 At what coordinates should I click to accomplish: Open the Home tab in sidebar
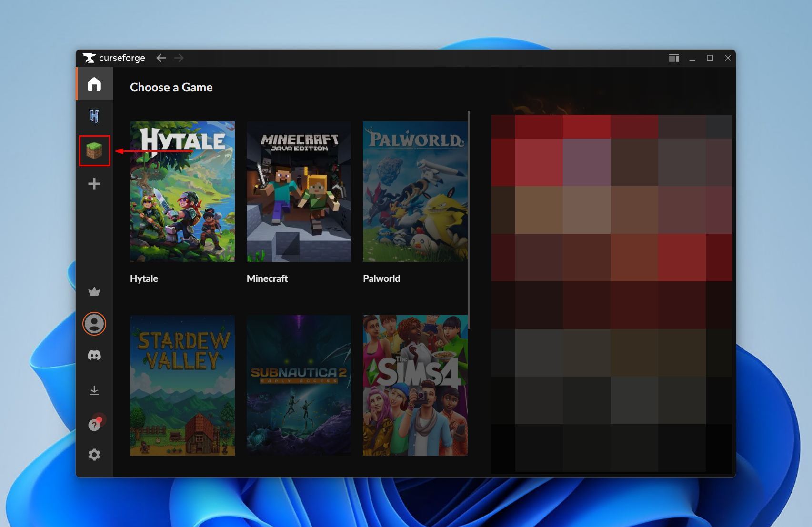pyautogui.click(x=94, y=84)
